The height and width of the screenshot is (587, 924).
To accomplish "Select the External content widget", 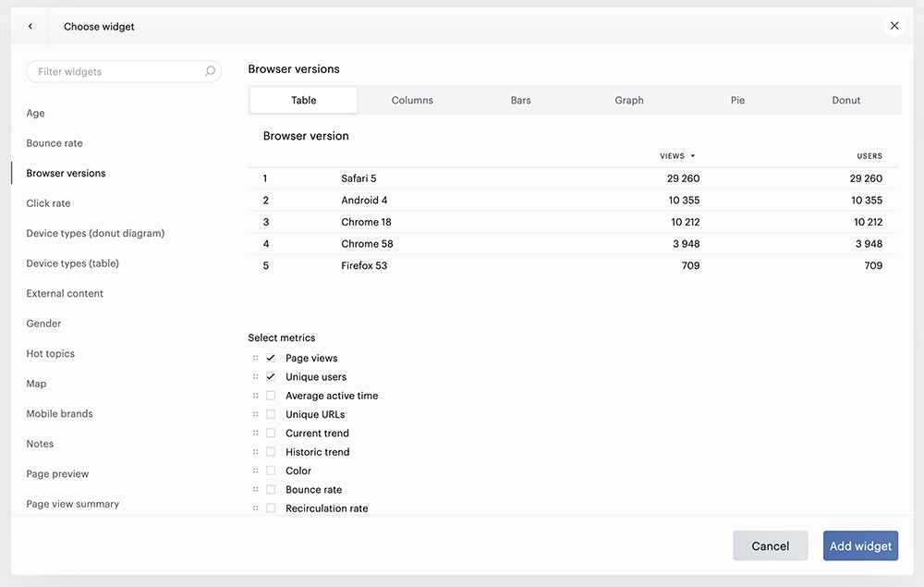I will pos(65,294).
